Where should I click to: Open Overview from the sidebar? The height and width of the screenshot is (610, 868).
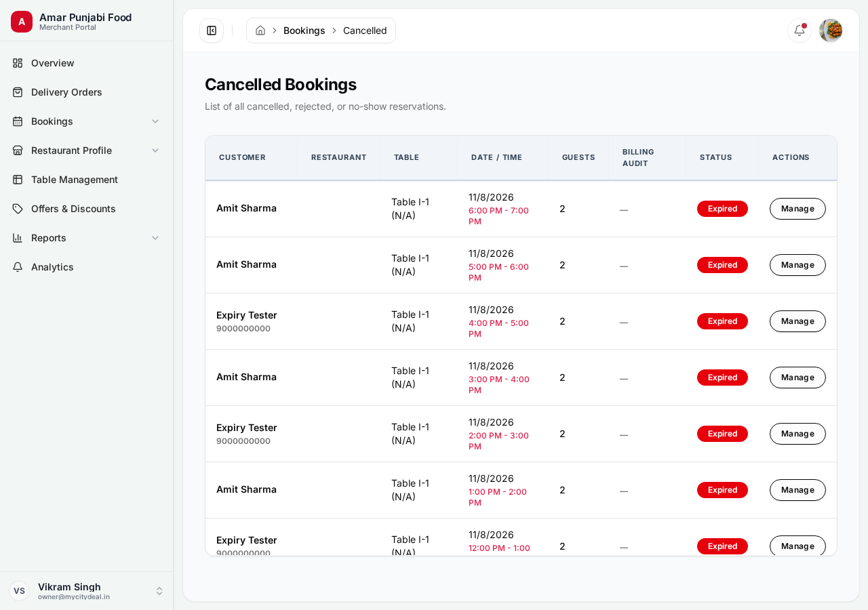tap(87, 63)
